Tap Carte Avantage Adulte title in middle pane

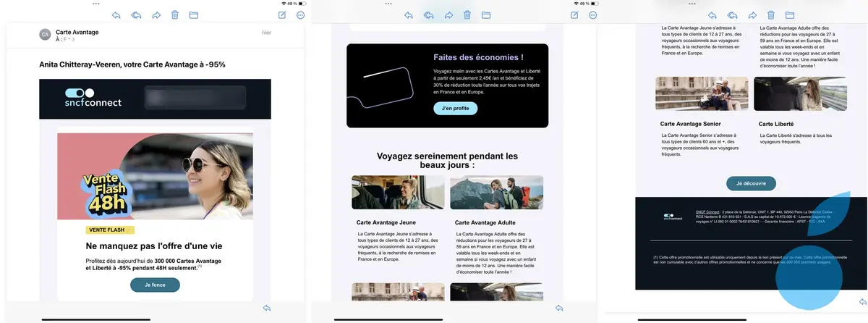pyautogui.click(x=486, y=222)
